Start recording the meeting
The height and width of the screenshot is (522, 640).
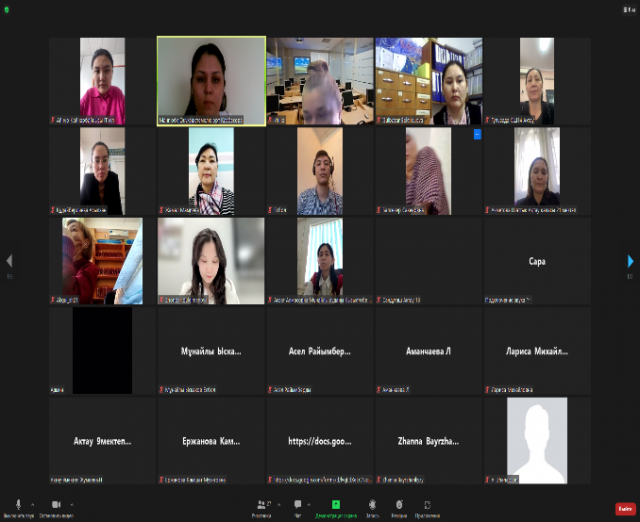(371, 505)
